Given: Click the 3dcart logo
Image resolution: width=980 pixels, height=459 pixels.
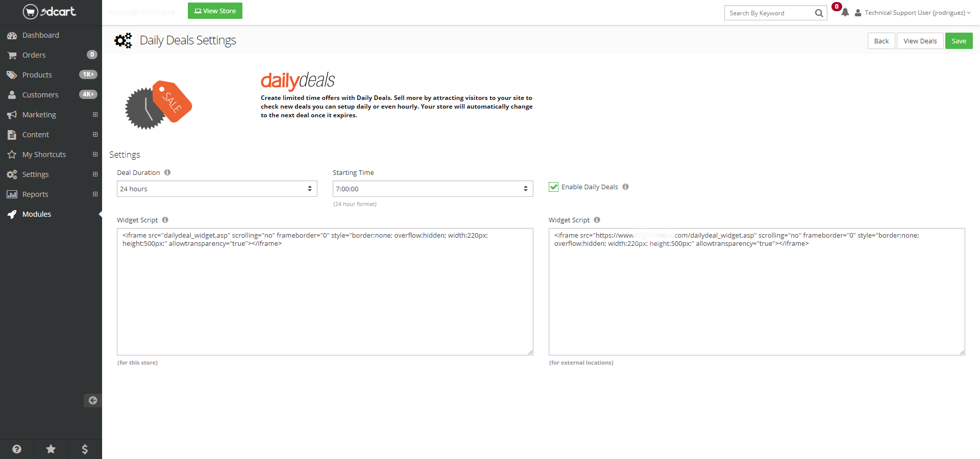Looking at the screenshot, I should point(50,12).
